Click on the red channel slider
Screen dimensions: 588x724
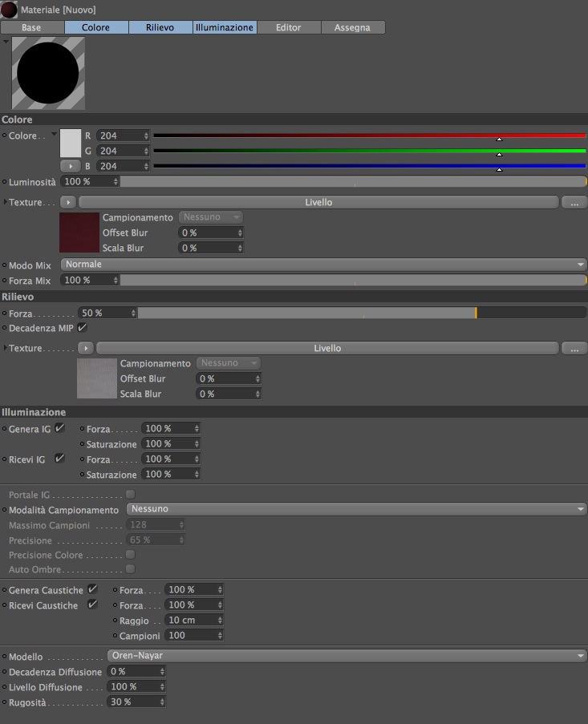[x=370, y=135]
